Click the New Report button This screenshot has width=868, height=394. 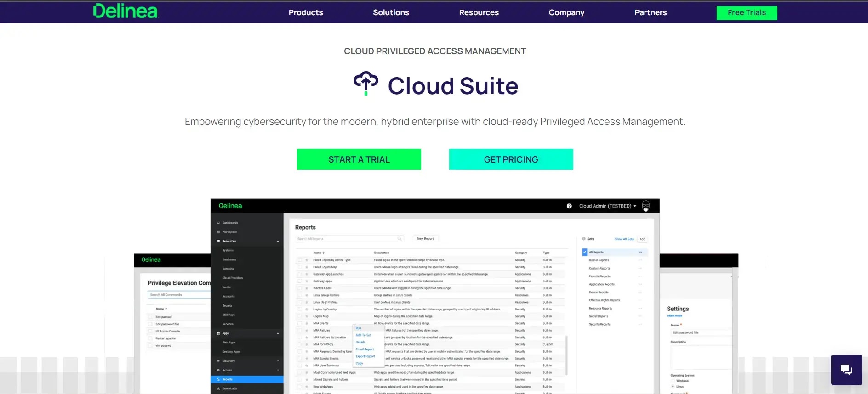425,239
